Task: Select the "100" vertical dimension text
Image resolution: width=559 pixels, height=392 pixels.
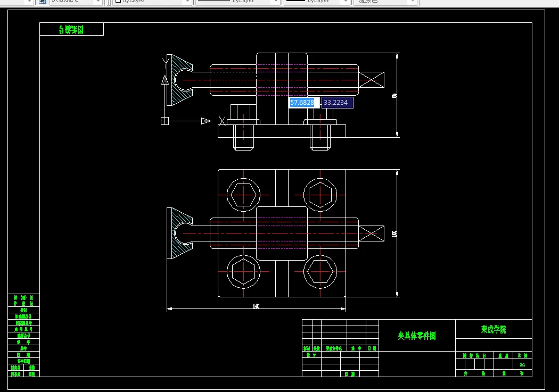Action: (x=394, y=233)
